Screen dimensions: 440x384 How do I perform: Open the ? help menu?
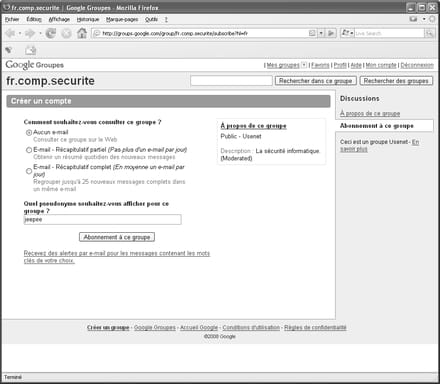click(x=166, y=19)
